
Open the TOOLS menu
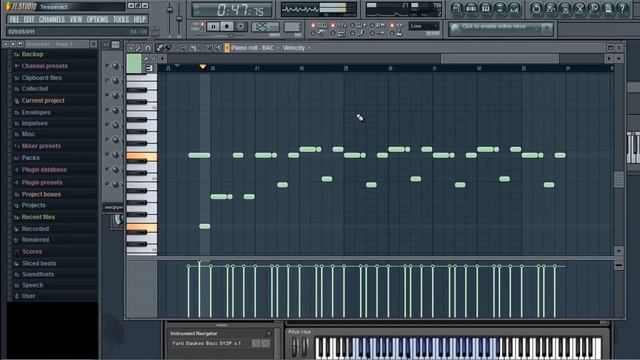pyautogui.click(x=121, y=20)
